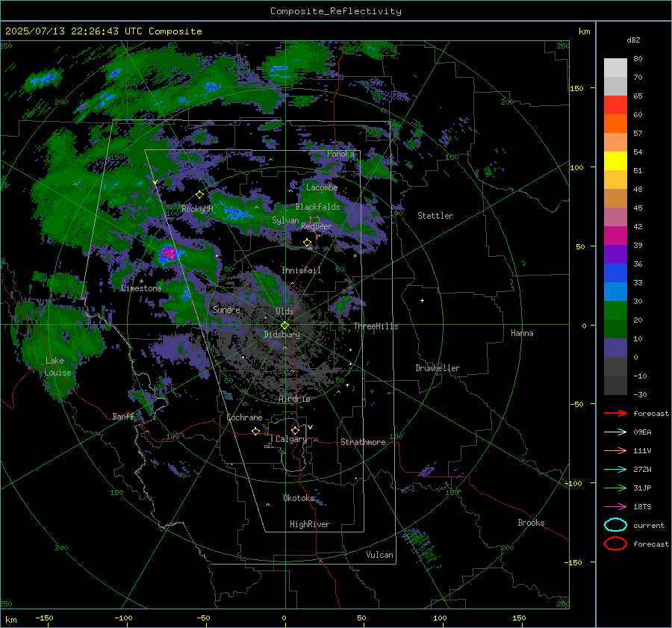Click the Okotoks label
This screenshot has width=672, height=628.
[x=299, y=497]
